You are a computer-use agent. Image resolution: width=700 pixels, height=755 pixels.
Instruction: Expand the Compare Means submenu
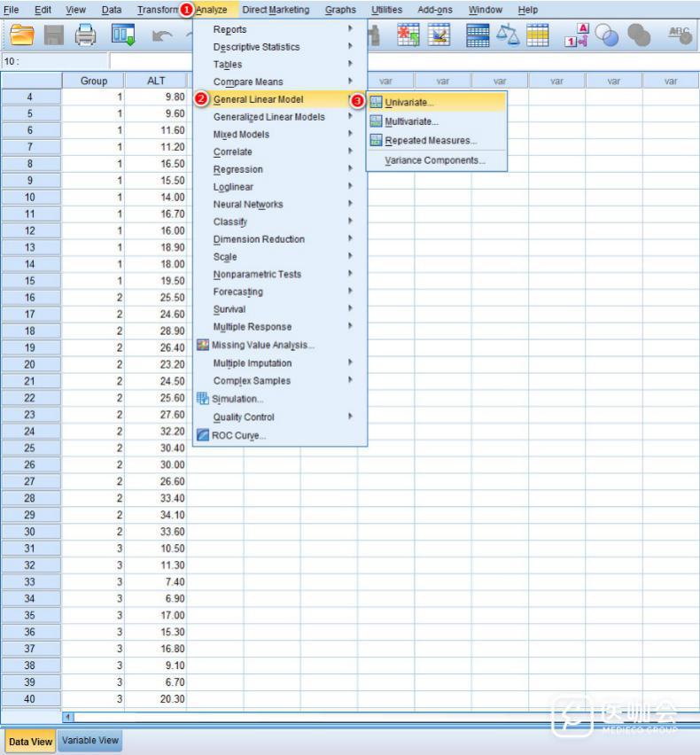(248, 82)
